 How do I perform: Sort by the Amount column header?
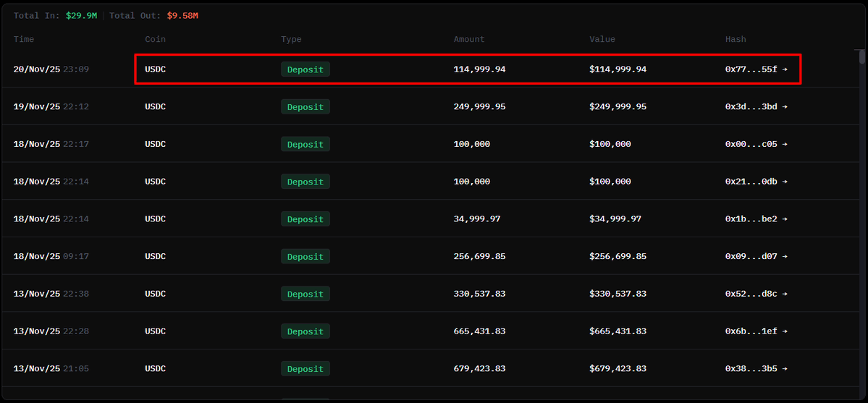(x=469, y=39)
